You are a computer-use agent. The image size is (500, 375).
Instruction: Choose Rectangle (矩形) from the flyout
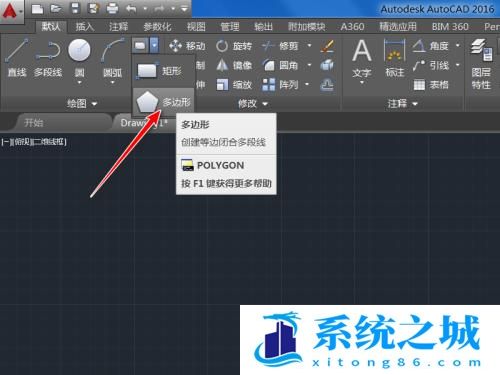coord(163,71)
